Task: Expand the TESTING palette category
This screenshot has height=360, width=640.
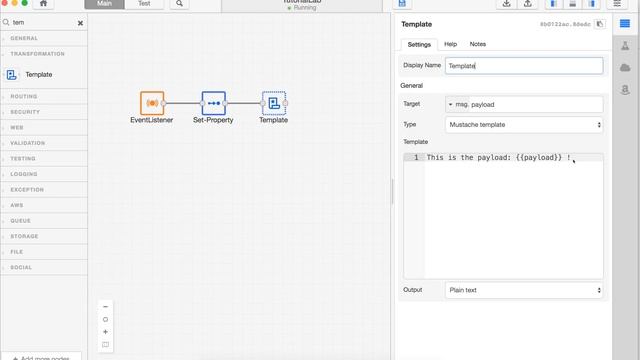Action: pos(44,158)
